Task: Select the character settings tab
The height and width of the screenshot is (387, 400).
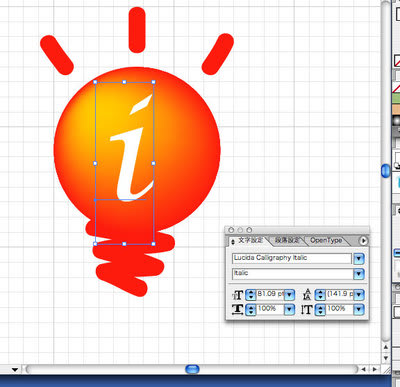Action: click(x=250, y=240)
